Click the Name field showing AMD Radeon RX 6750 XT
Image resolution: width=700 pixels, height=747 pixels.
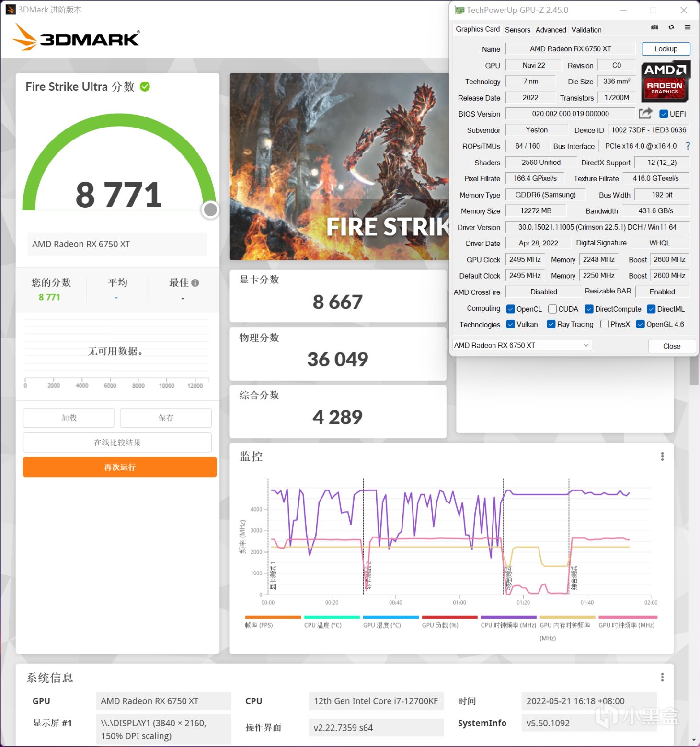571,49
